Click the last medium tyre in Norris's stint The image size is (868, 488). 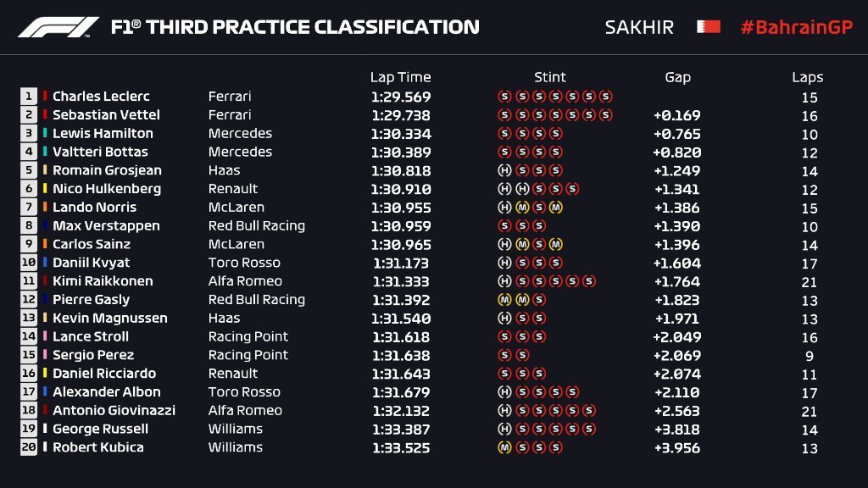(555, 208)
